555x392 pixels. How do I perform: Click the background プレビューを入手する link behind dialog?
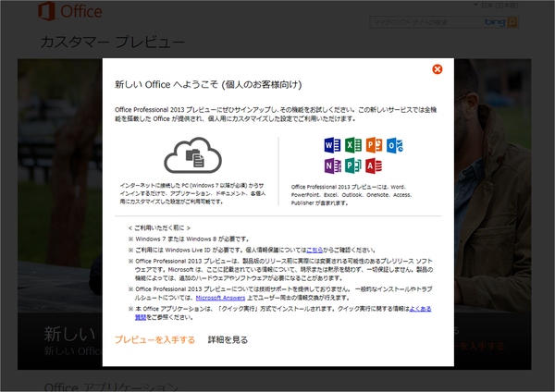click(x=479, y=346)
